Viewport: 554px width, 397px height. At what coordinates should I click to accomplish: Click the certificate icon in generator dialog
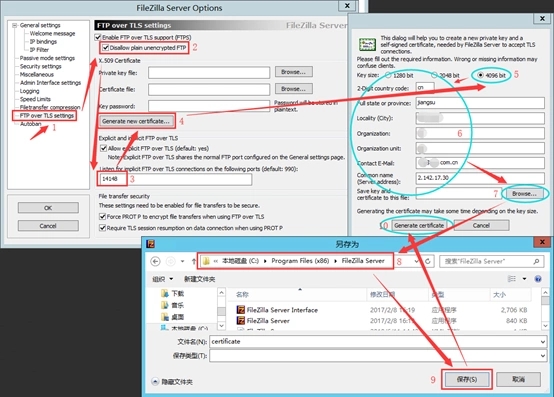tap(367, 45)
